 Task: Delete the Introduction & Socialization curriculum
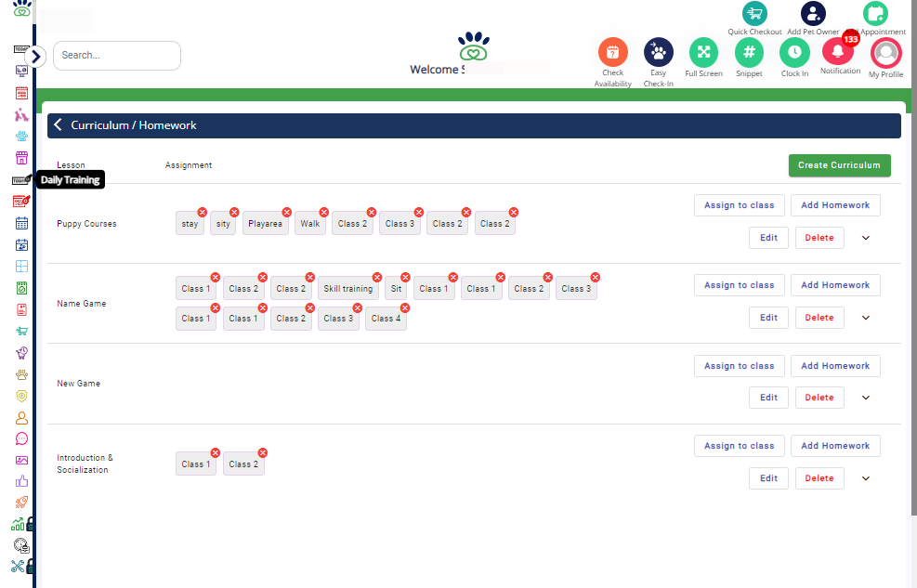point(819,478)
